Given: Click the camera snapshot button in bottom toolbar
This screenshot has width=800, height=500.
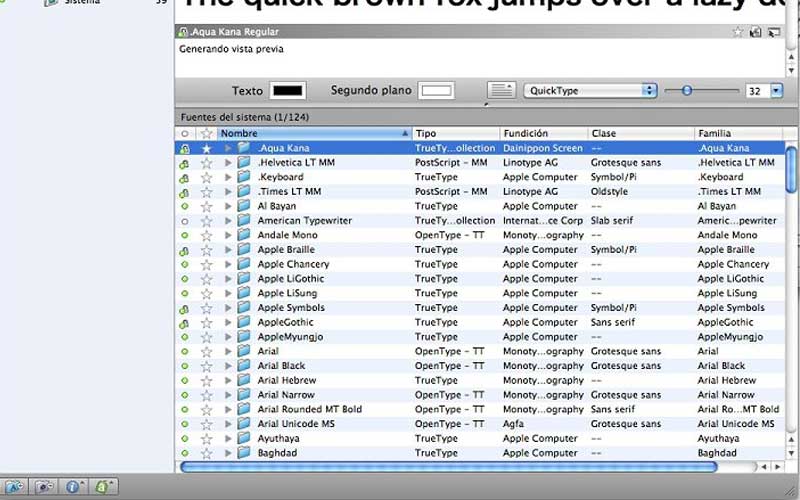Looking at the screenshot, I should coord(44,487).
